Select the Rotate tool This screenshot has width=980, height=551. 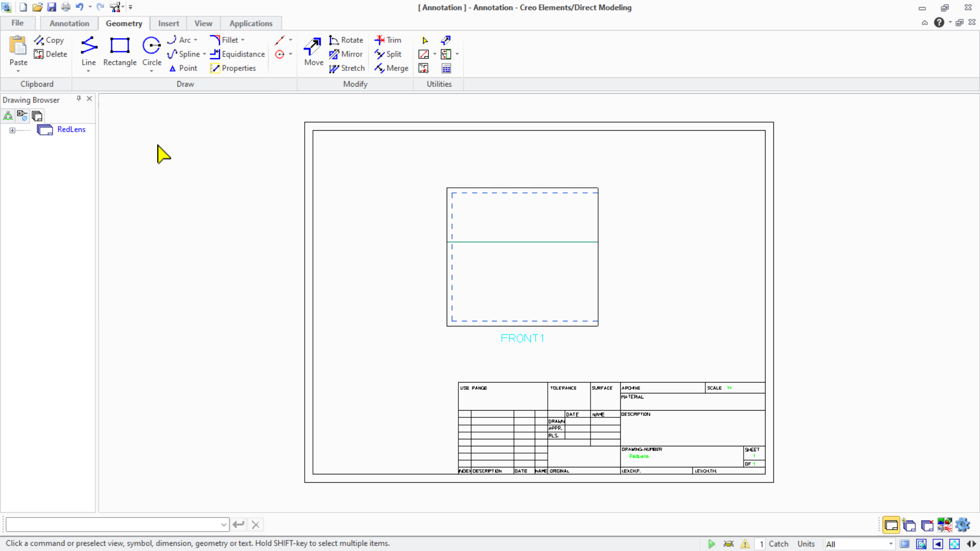click(346, 40)
